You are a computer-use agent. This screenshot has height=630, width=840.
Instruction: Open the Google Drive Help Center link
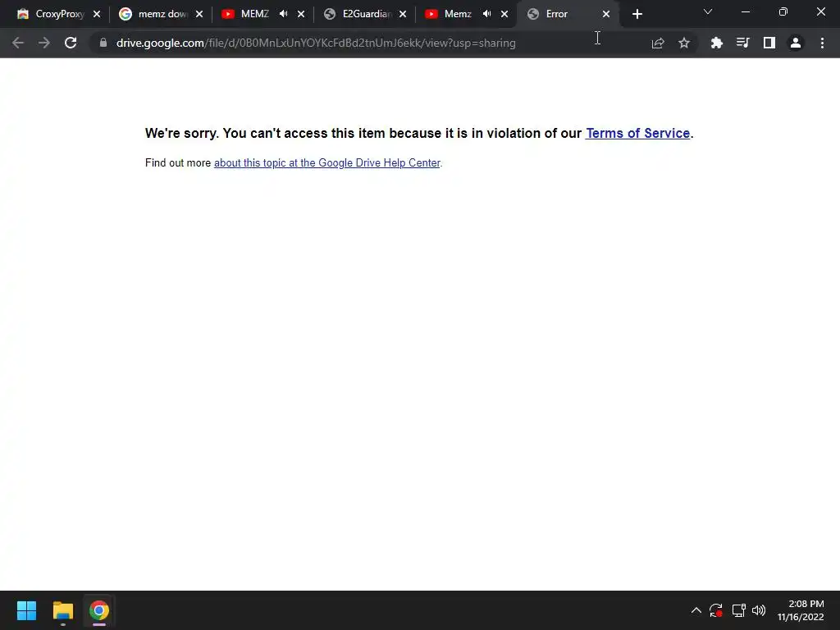(x=326, y=163)
